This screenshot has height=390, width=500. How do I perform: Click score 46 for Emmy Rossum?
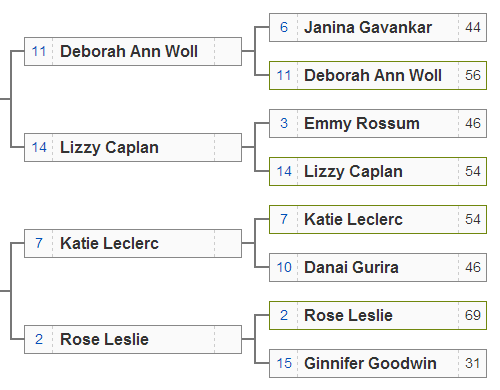coord(473,123)
